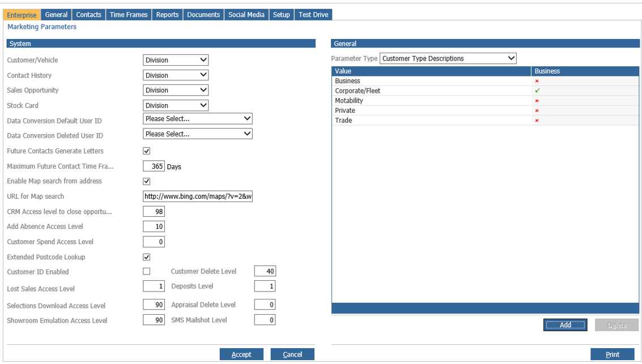The image size is (642, 364).
Task: Click the Maximum Future Contact Time Frame field
Action: (x=154, y=166)
